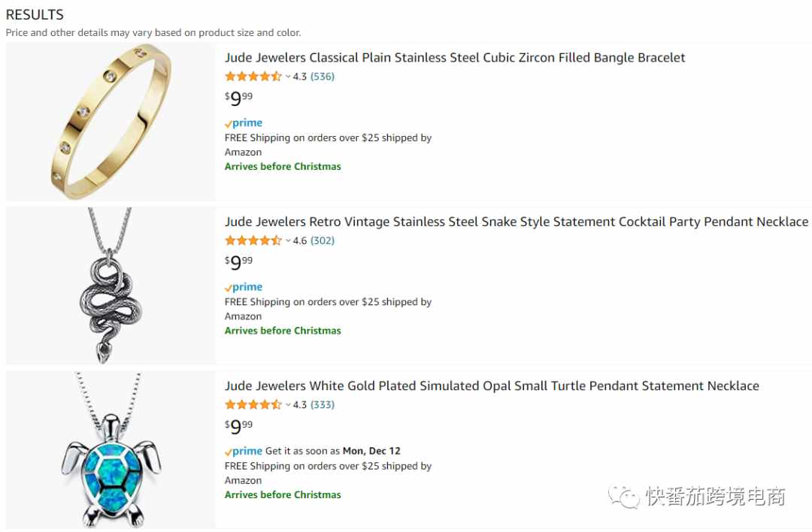Click the bangle bracelet star rating icon
Image resolution: width=812 pixels, height=532 pixels.
(x=253, y=77)
